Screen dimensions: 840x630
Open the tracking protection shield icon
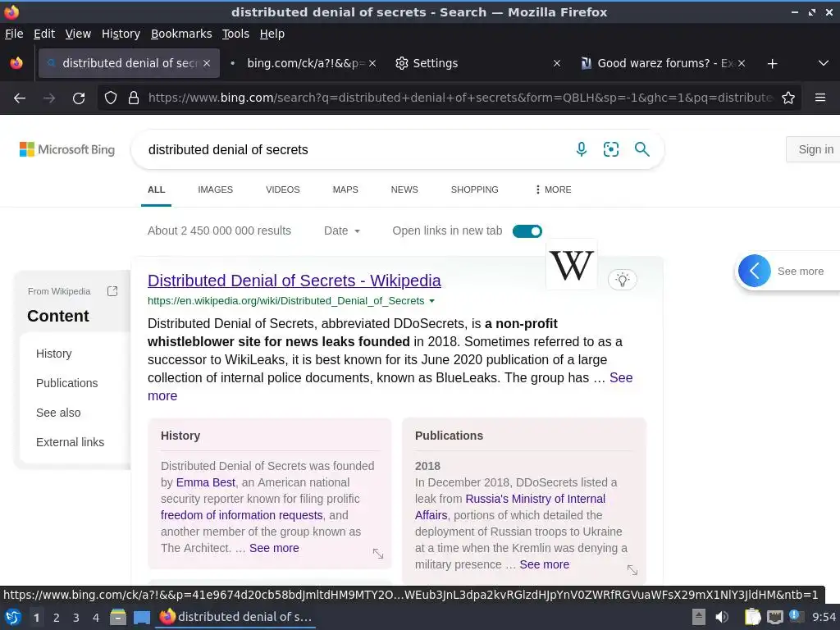(x=111, y=98)
